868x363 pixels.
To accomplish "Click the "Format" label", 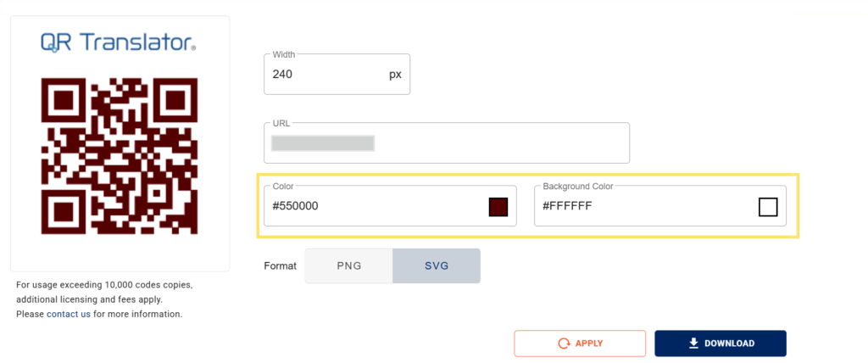I will 281,266.
